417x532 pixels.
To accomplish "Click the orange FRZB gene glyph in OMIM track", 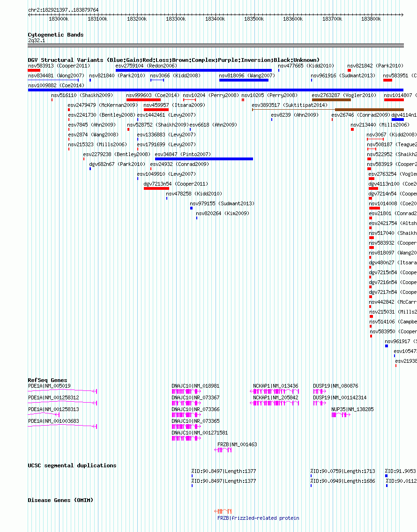I will [223, 511].
